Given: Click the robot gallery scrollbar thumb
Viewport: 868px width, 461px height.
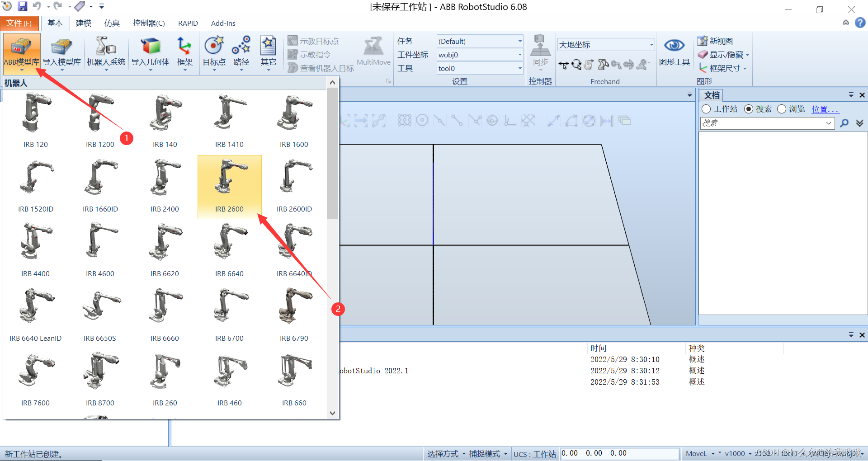Looking at the screenshot, I should coord(332,154).
